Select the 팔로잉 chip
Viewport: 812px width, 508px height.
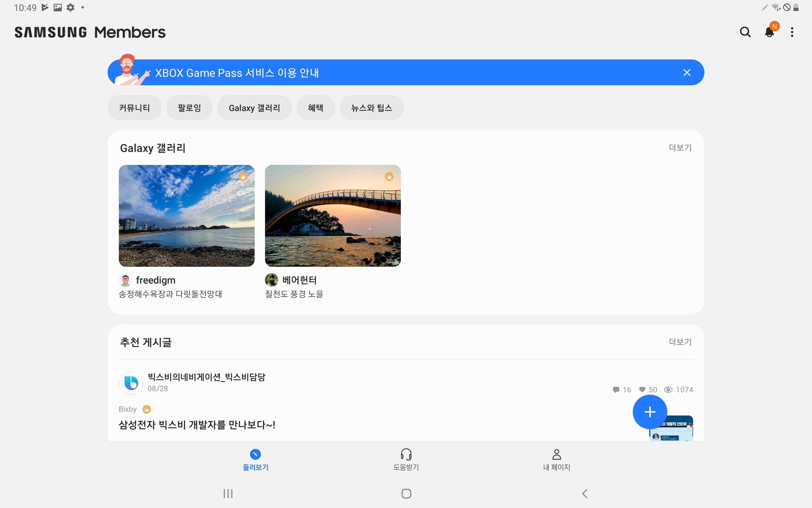coord(189,108)
